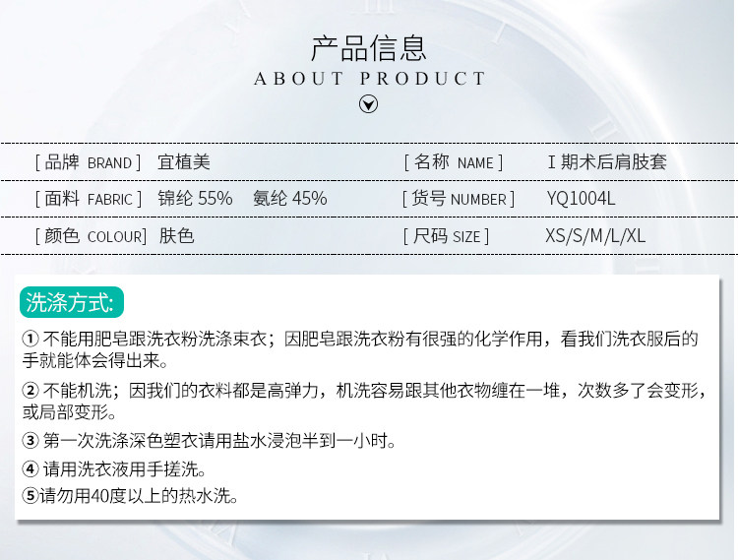The width and height of the screenshot is (738, 560).
Task: Click the ABOUT PRODUCT subtitle
Action: tap(369, 79)
